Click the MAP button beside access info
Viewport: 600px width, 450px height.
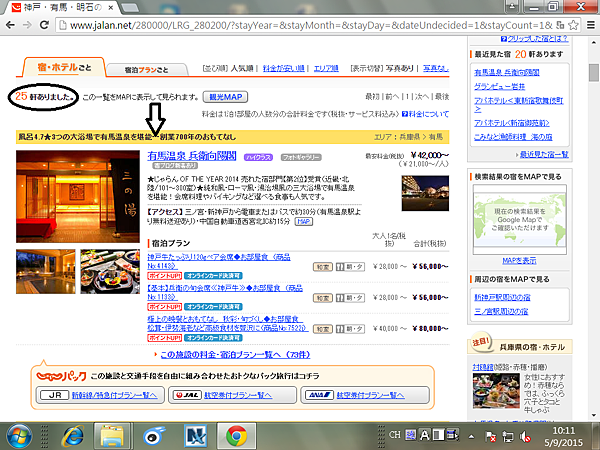tap(304, 222)
